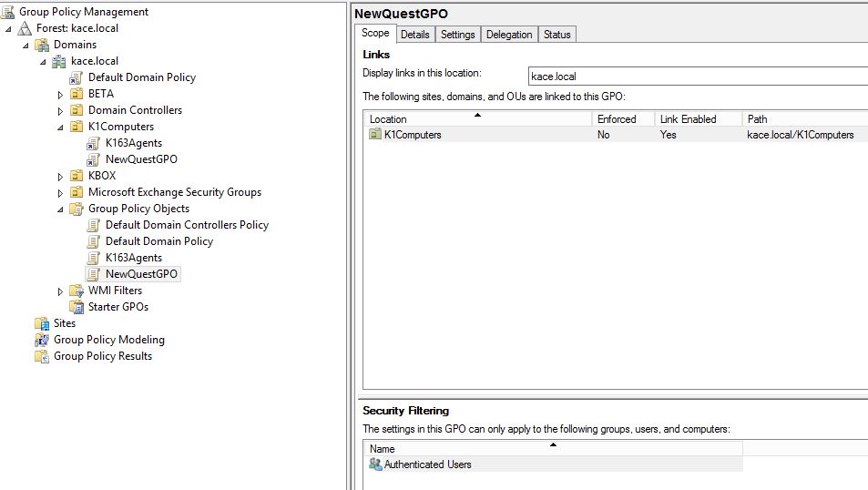This screenshot has width=868, height=490.
Task: Select the Sites node
Action: pos(65,323)
